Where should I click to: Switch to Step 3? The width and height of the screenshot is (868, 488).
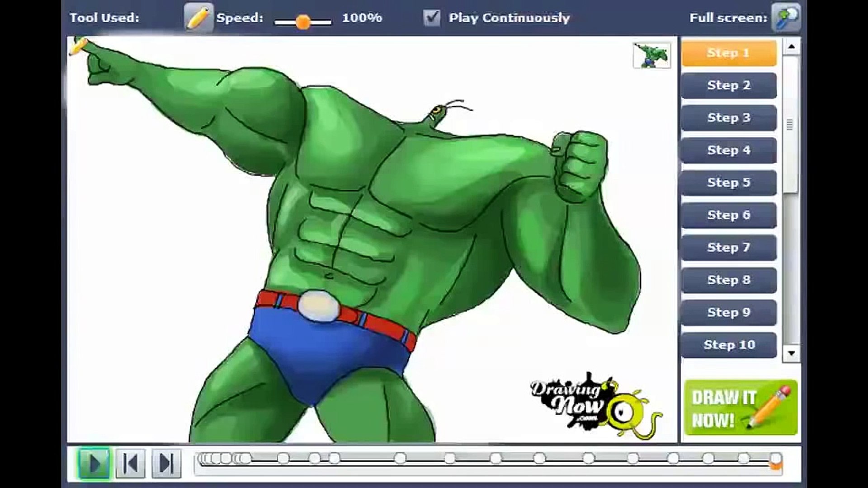pyautogui.click(x=729, y=118)
